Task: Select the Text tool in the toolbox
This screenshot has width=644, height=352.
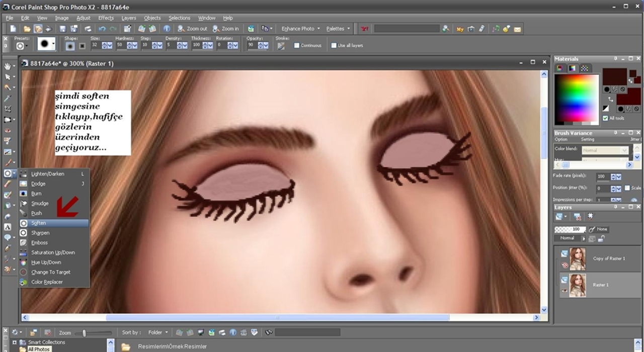Action: [8, 227]
